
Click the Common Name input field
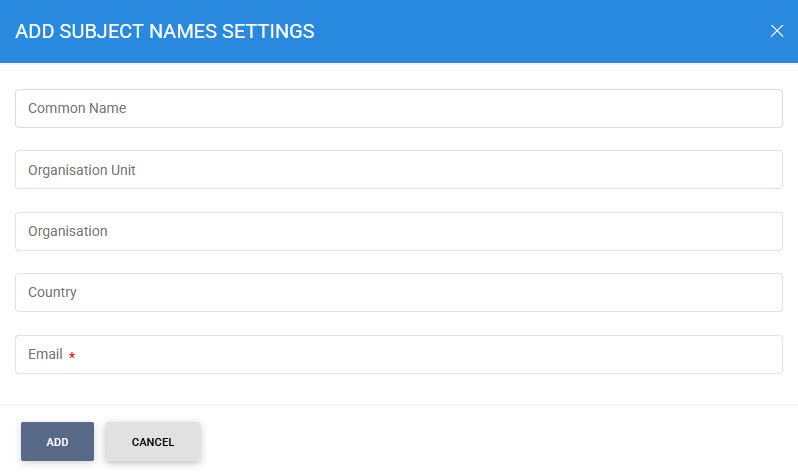click(398, 109)
